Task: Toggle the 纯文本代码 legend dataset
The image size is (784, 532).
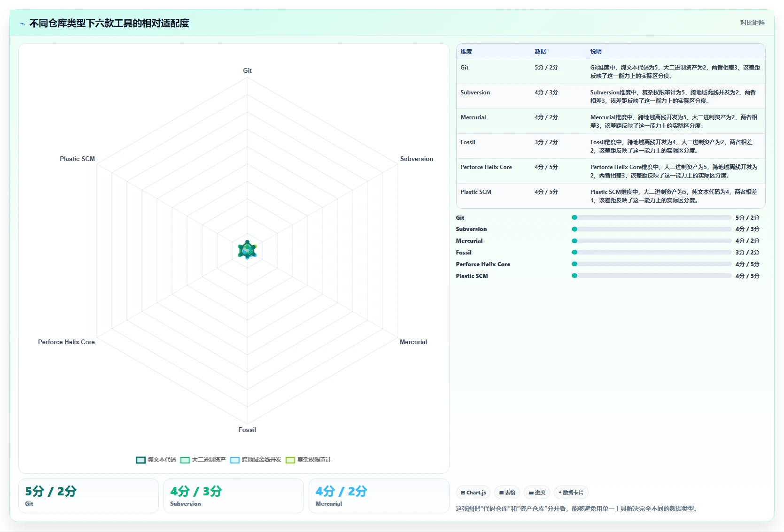Action: click(156, 460)
